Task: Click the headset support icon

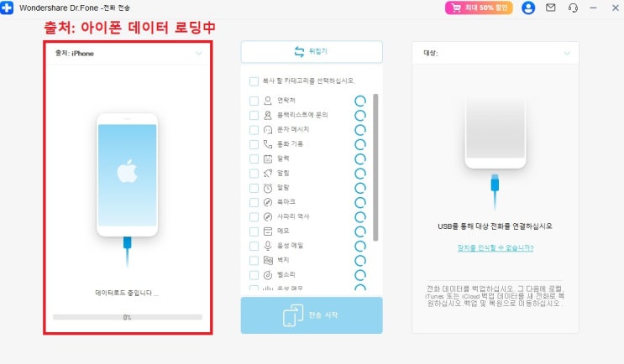Action: click(573, 8)
